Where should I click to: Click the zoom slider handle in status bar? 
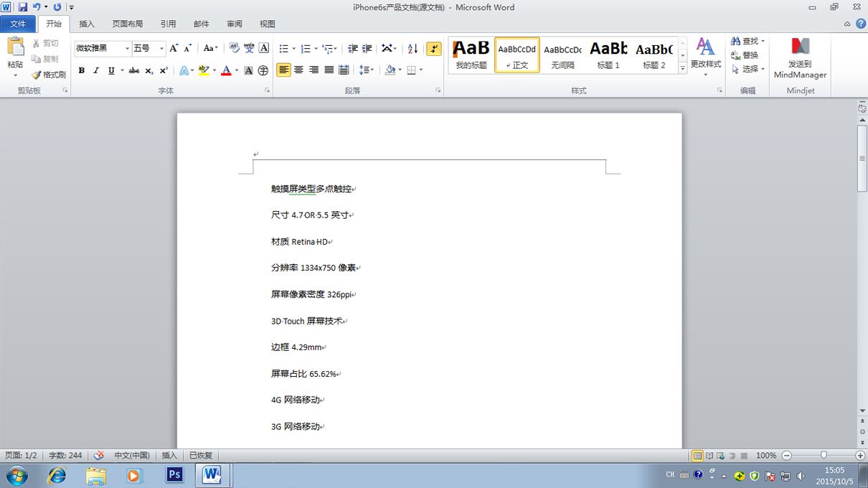(x=824, y=455)
